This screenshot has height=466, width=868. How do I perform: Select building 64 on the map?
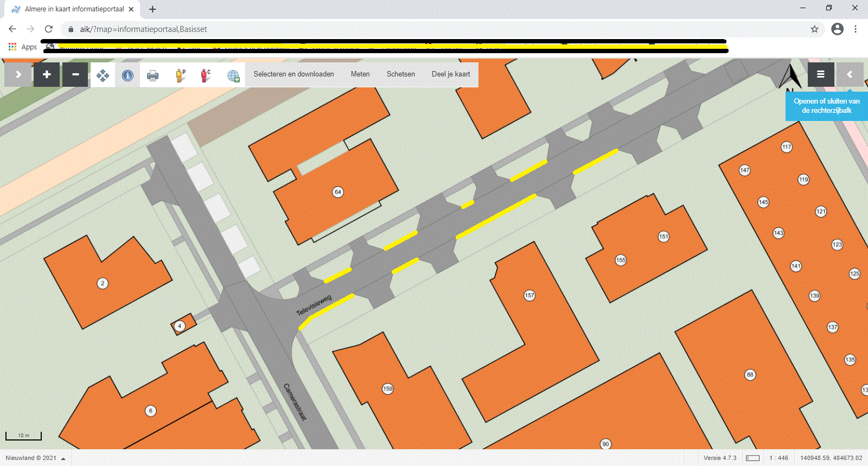pos(337,192)
